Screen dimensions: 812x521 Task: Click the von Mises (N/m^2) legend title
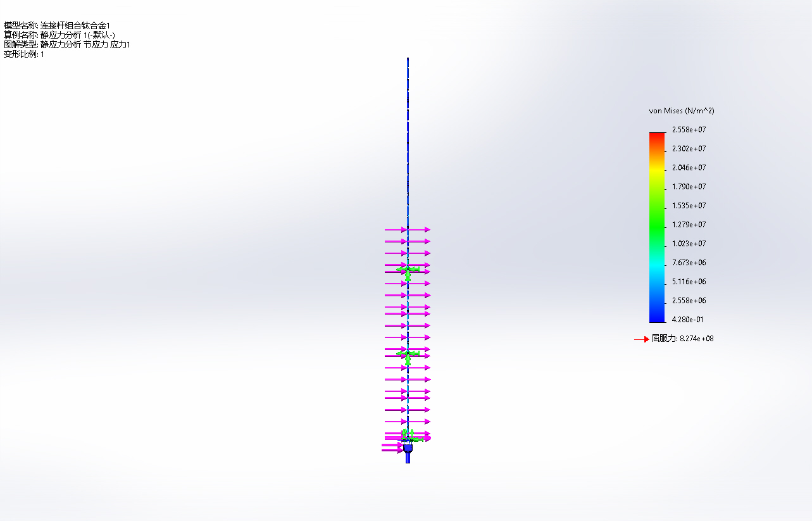682,111
